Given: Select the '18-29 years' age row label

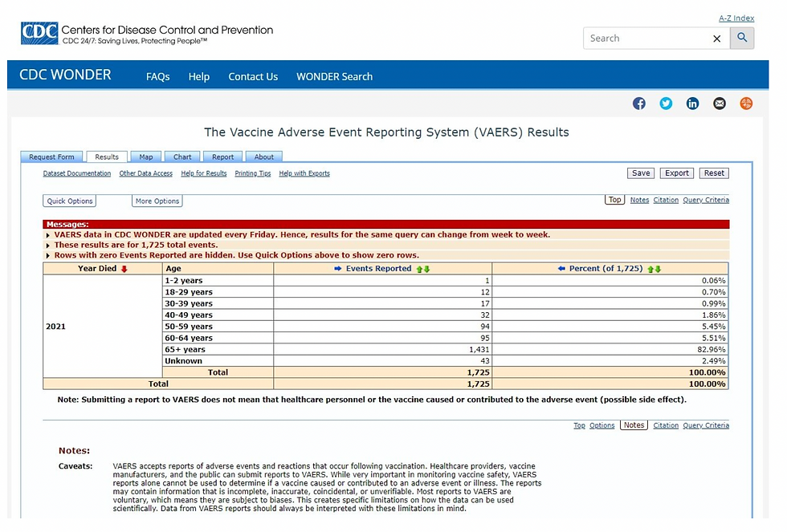Looking at the screenshot, I should click(x=189, y=292).
